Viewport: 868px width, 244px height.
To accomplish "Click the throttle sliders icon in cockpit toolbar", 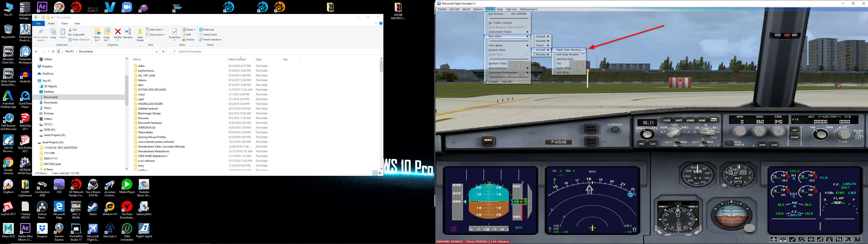I will click(x=839, y=239).
